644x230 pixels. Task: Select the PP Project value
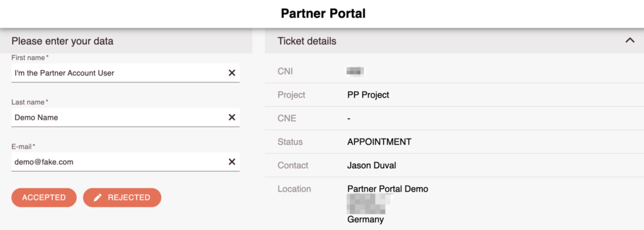[368, 95]
